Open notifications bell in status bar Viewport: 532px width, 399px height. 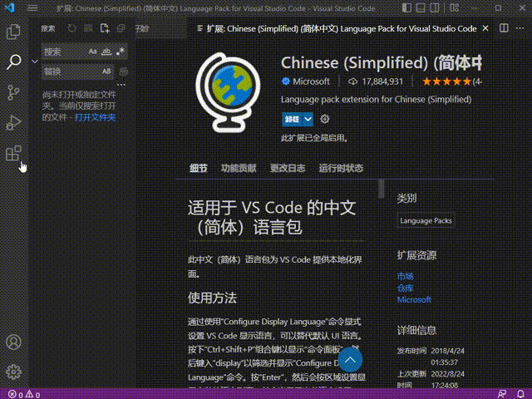click(521, 394)
